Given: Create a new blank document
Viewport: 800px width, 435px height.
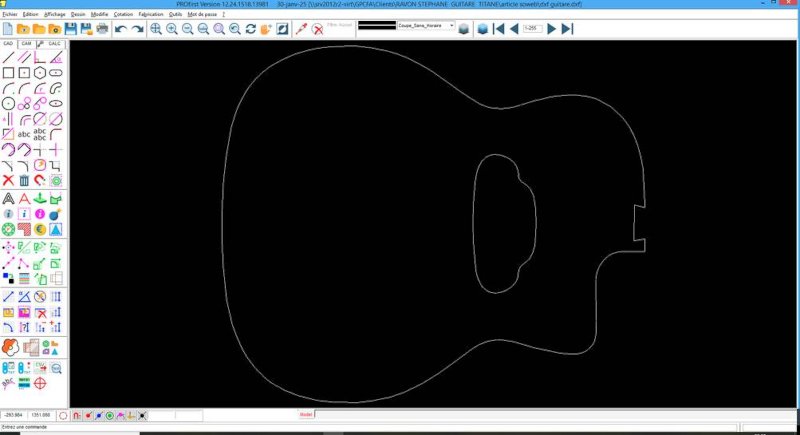Looking at the screenshot, I should click(8, 29).
